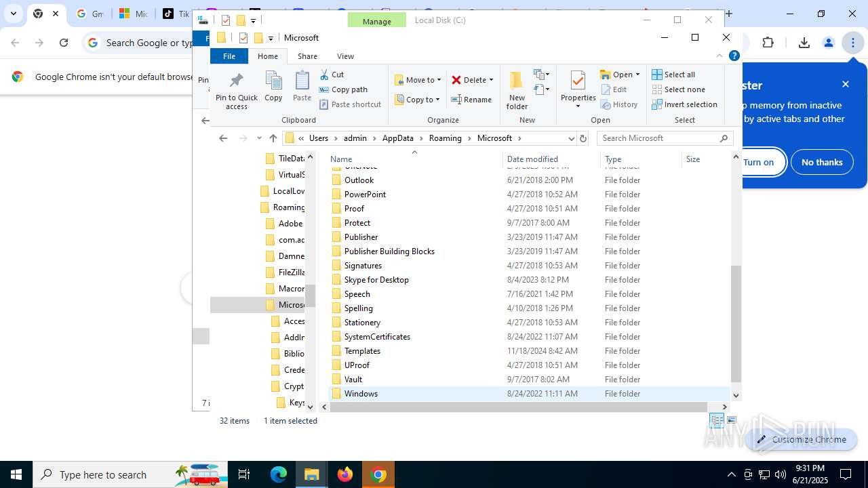Select the SystemCertificates folder
Screen dimensions: 868x488
pos(377,337)
